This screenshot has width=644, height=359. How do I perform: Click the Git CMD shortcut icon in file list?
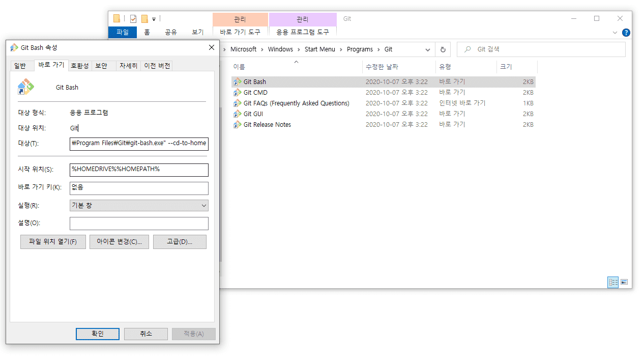coord(237,93)
